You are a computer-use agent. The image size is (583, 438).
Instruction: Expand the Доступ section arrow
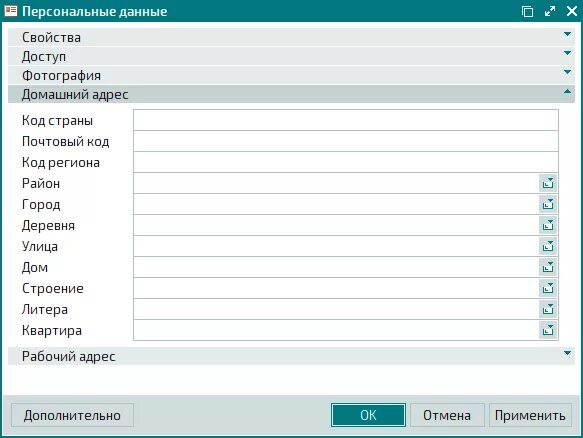point(567,53)
